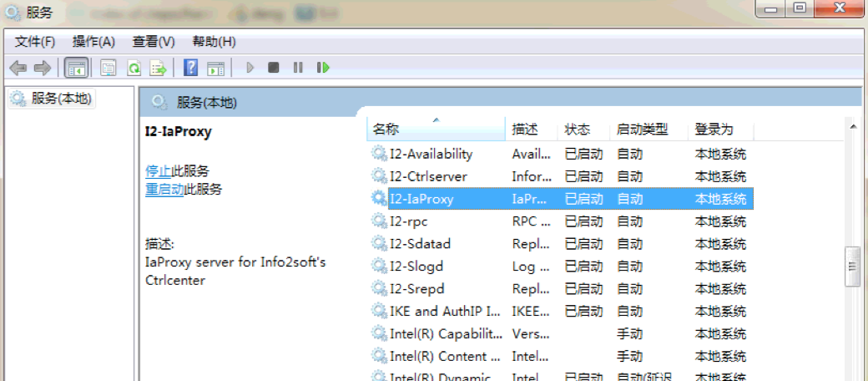This screenshot has width=868, height=381.
Task: Sort list by the 名称 column header
Action: (386, 130)
